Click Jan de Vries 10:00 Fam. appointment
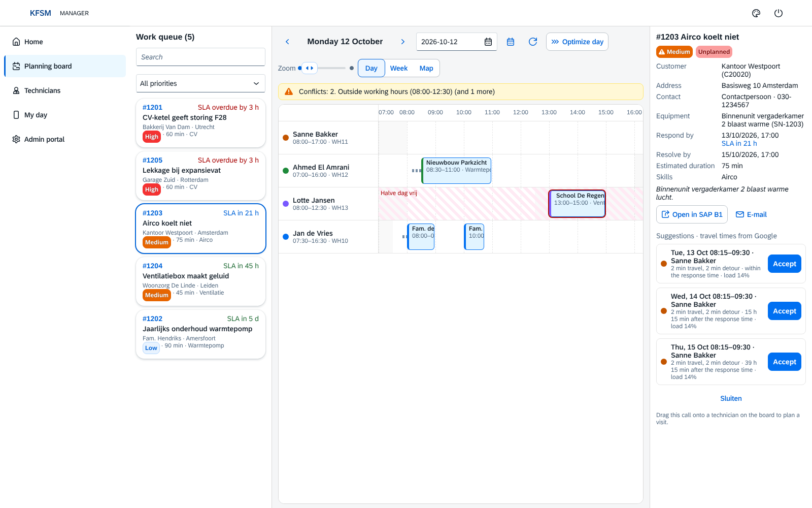 [474, 237]
